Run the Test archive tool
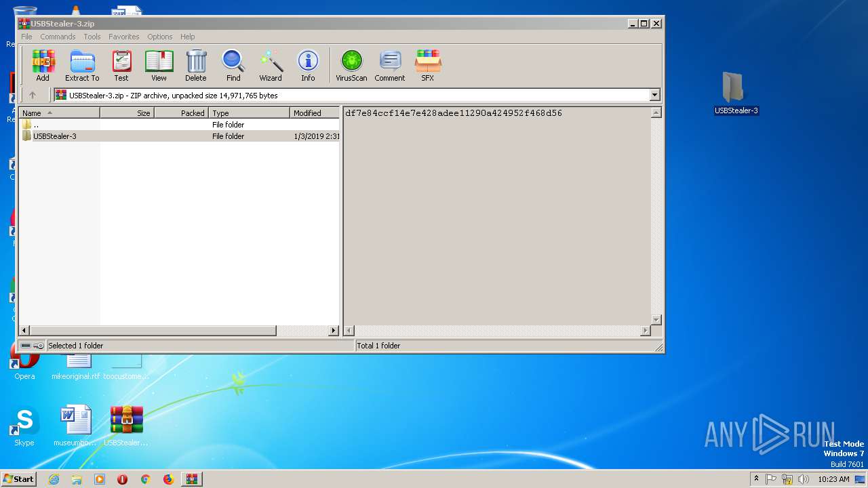Image resolution: width=868 pixels, height=488 pixels. [x=121, y=66]
